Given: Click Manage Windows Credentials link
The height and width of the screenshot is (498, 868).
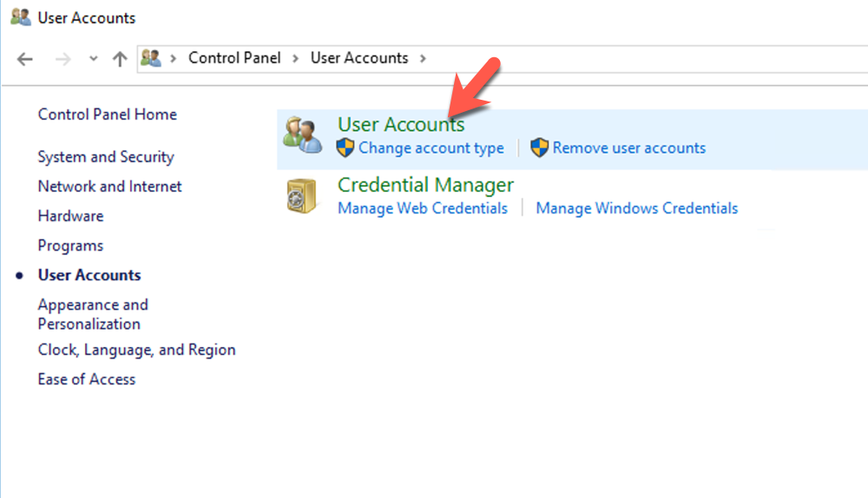Looking at the screenshot, I should pos(636,208).
